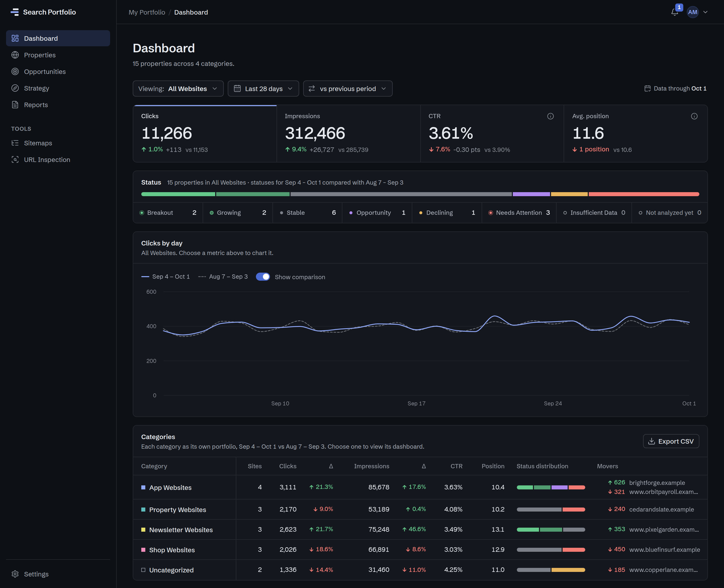The image size is (724, 588).
Task: Open the Last 28 days date range dropdown
Action: click(x=263, y=89)
